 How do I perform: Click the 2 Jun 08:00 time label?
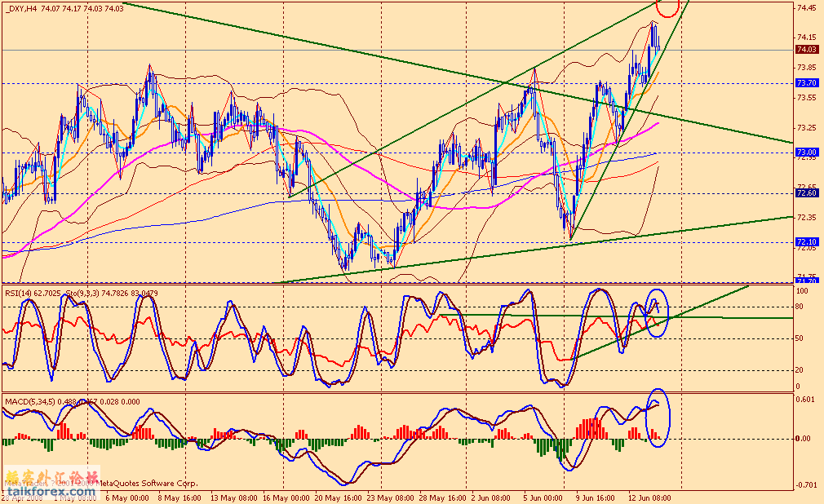pos(491,497)
